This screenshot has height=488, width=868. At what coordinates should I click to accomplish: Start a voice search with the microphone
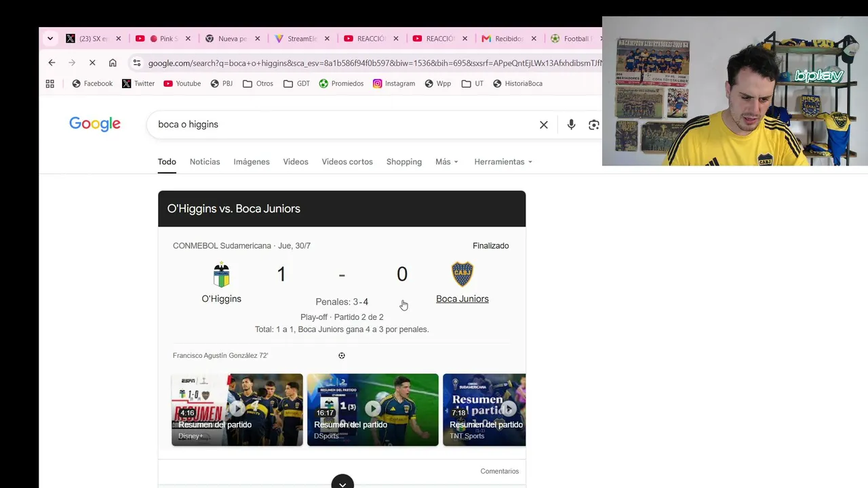point(571,125)
